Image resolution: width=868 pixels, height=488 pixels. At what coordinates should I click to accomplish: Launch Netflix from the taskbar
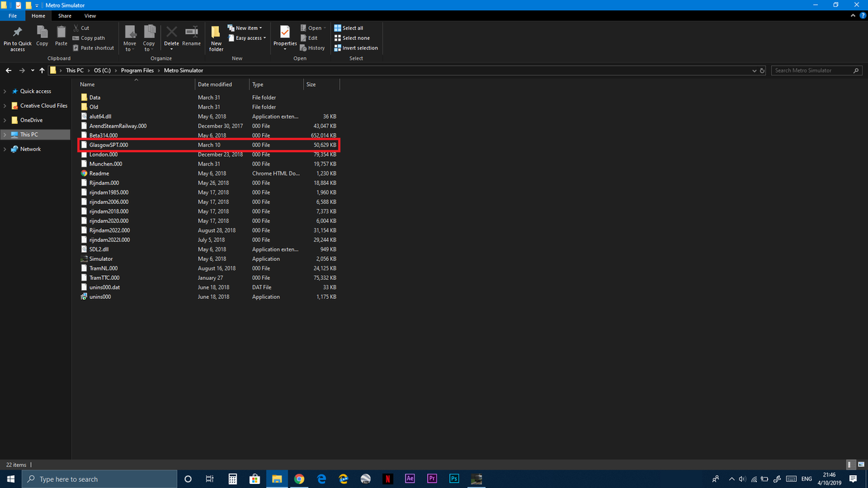[x=388, y=479]
